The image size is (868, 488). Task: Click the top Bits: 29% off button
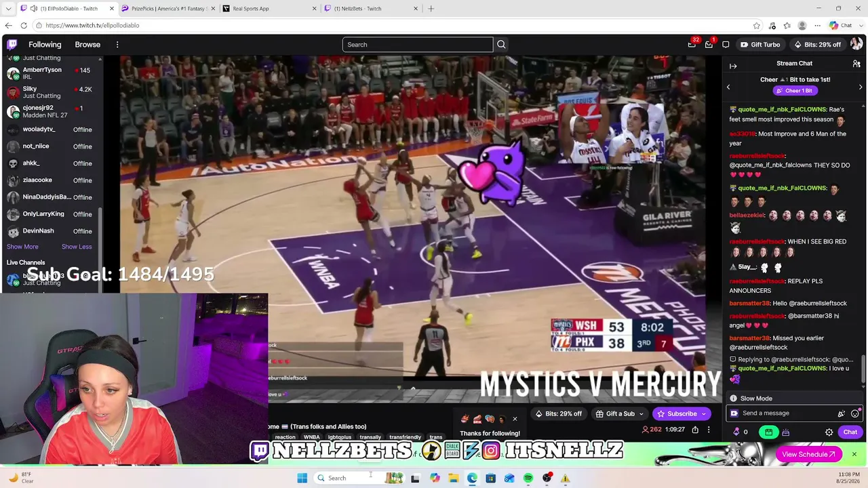[817, 45]
